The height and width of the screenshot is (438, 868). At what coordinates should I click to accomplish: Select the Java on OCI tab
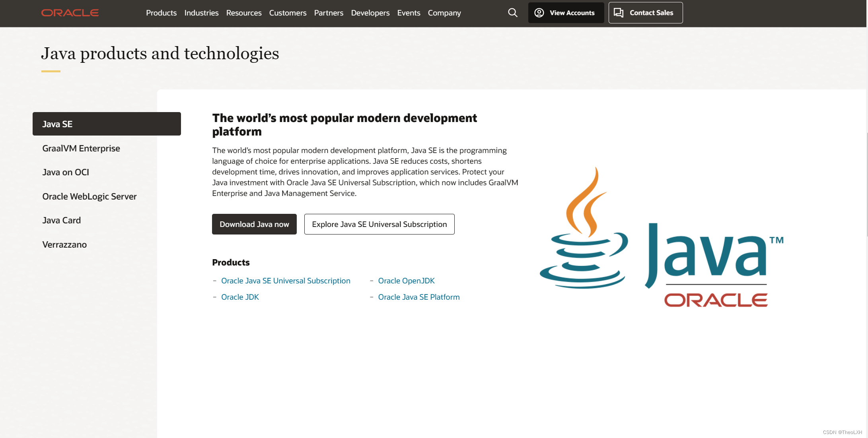point(66,172)
